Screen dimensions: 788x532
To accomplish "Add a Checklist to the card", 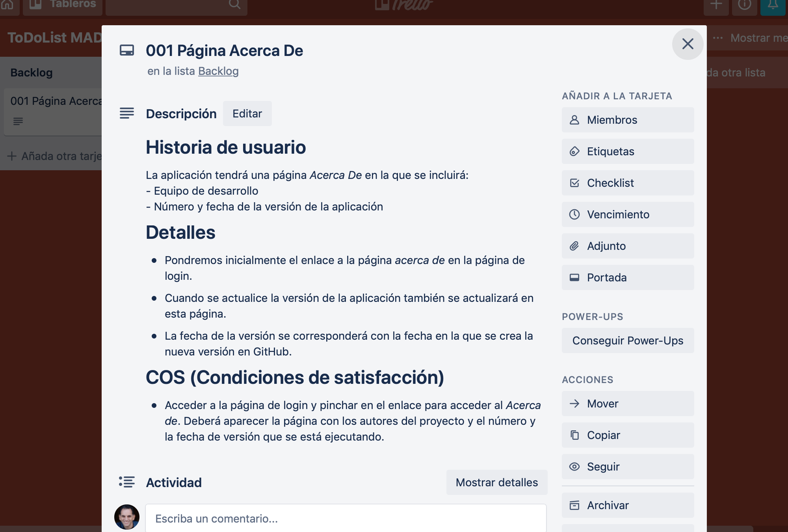I will pos(628,183).
